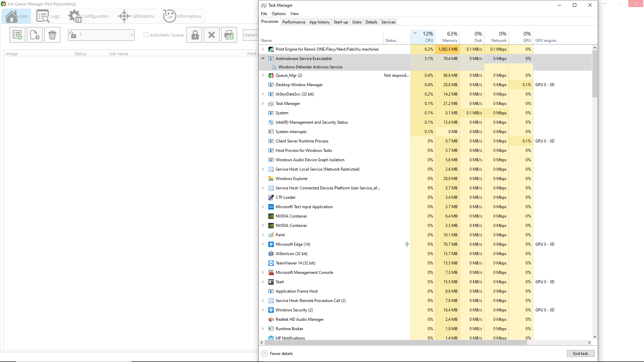Expand the Print Engine for Renoir process

pyautogui.click(x=263, y=49)
